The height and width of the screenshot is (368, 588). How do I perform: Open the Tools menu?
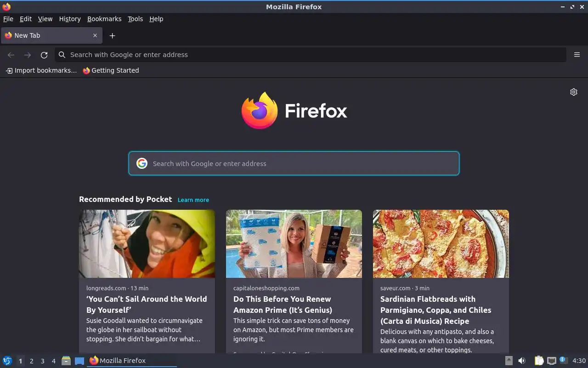[135, 19]
